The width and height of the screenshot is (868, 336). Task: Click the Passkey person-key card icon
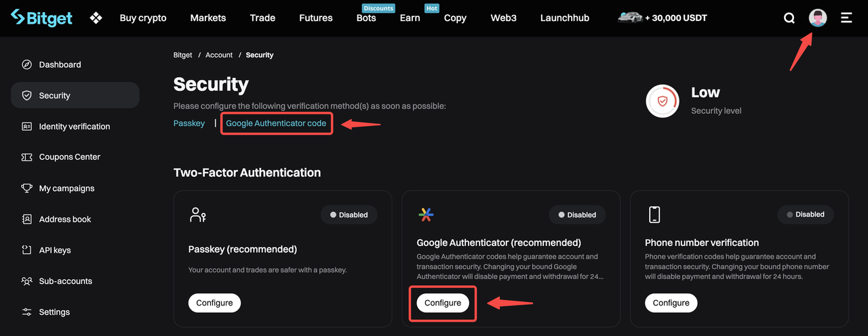pos(197,215)
